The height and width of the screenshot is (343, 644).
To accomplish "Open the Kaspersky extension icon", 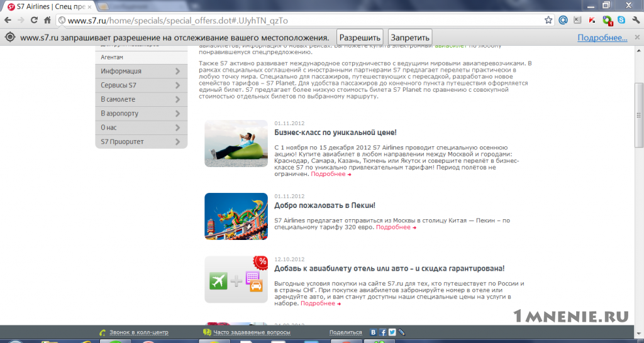I will [592, 20].
